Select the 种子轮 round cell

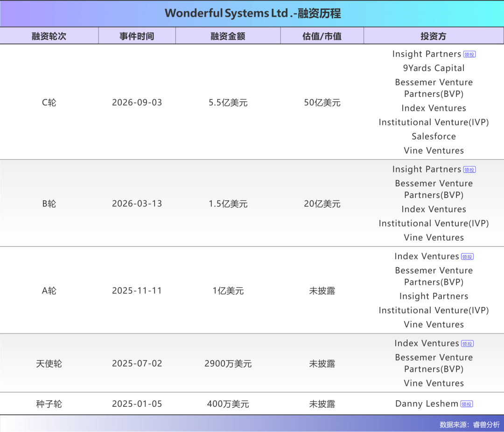click(x=49, y=404)
